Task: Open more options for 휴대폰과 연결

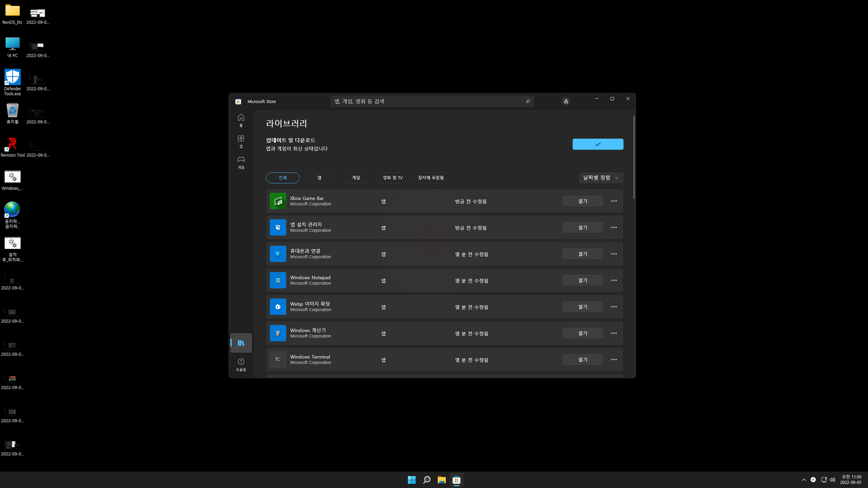Action: [x=614, y=254]
